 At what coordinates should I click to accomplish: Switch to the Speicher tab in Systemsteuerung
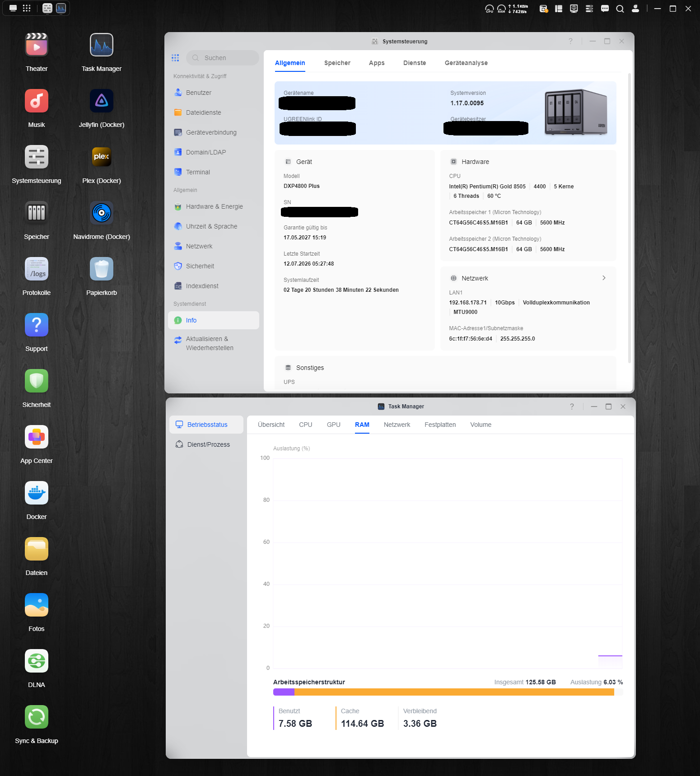tap(337, 63)
